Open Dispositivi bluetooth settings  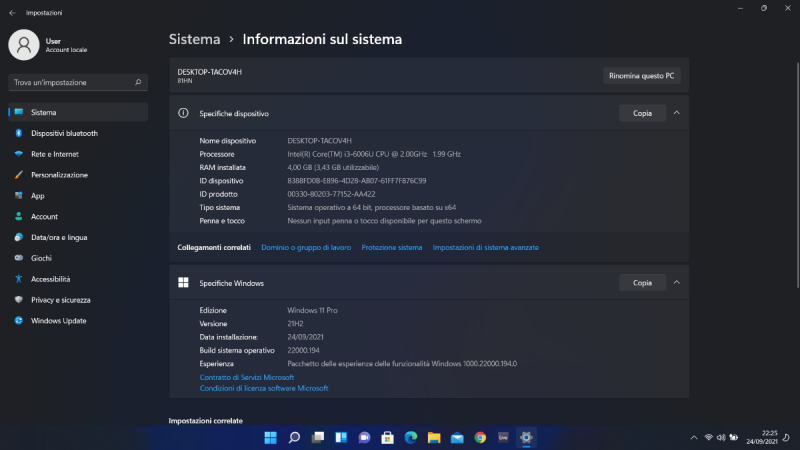coord(78,133)
